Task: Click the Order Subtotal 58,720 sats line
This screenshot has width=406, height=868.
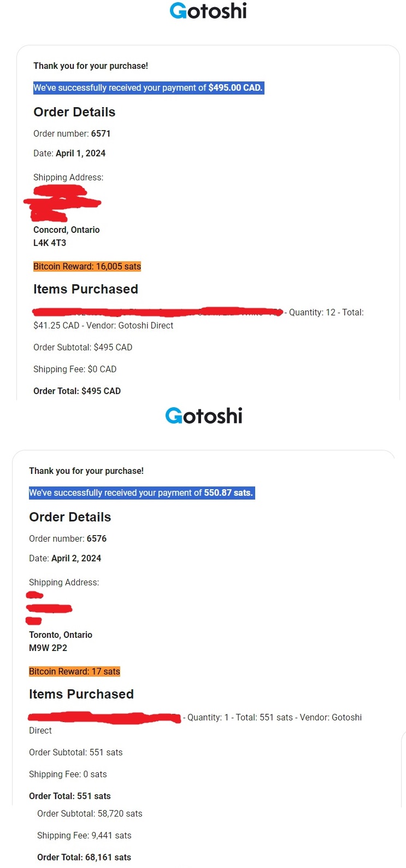Action: tap(90, 813)
